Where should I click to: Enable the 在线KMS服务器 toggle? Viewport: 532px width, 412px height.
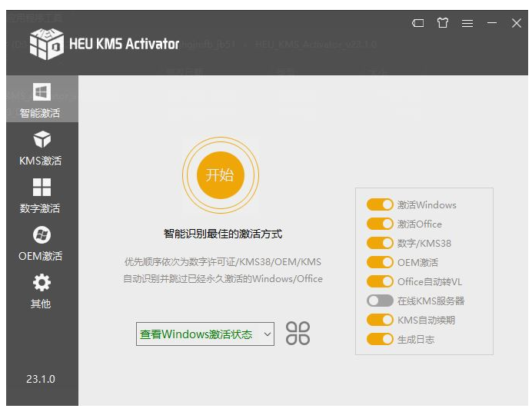pyautogui.click(x=380, y=301)
